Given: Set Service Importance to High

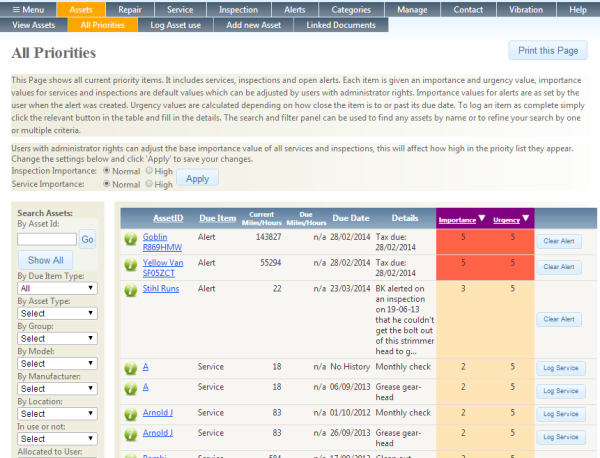Looking at the screenshot, I should click(149, 184).
